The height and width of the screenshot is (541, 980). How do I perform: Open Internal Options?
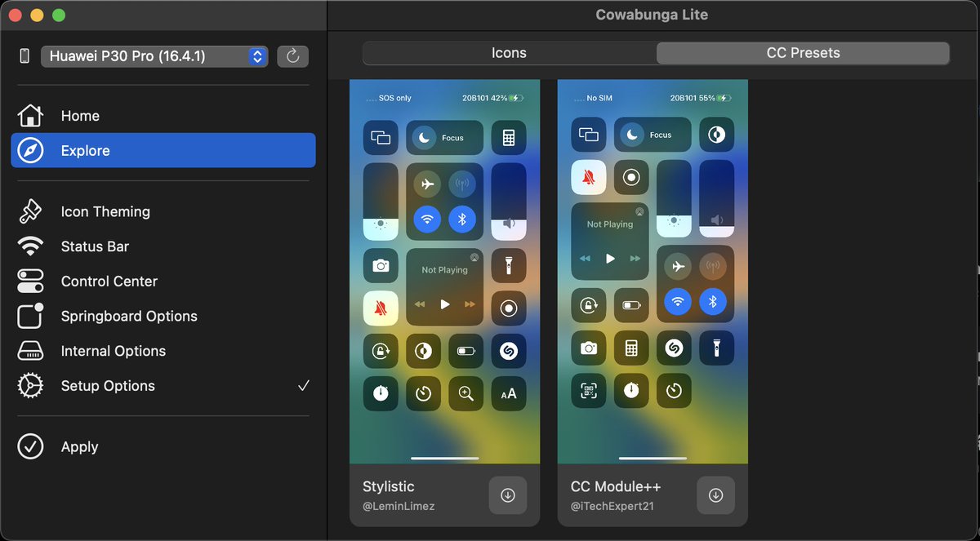coord(163,351)
